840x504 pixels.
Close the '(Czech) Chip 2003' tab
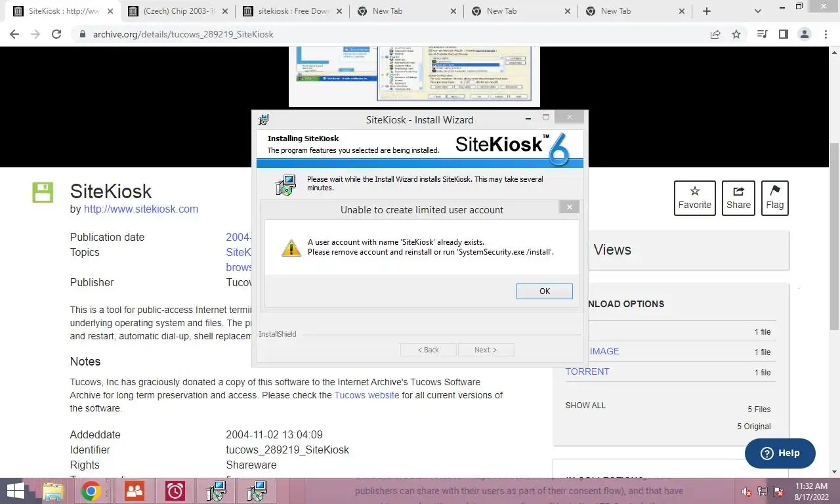(225, 11)
